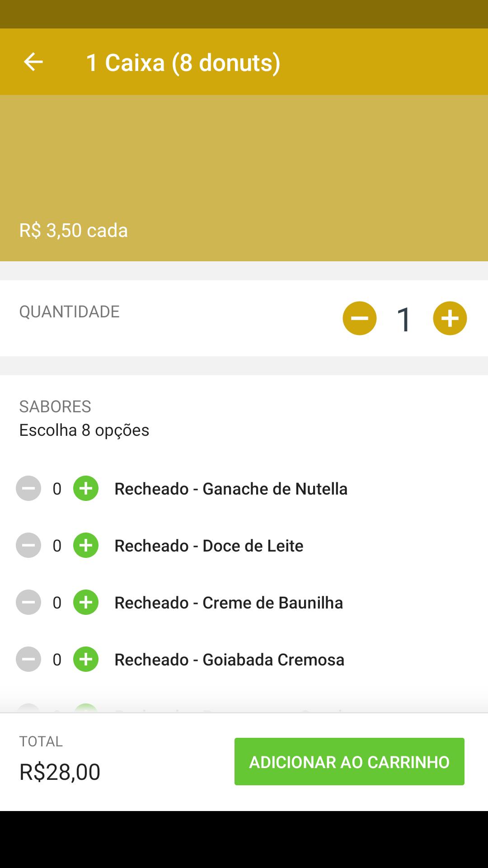
Task: Increase box quantity with plus button
Action: coord(450,318)
